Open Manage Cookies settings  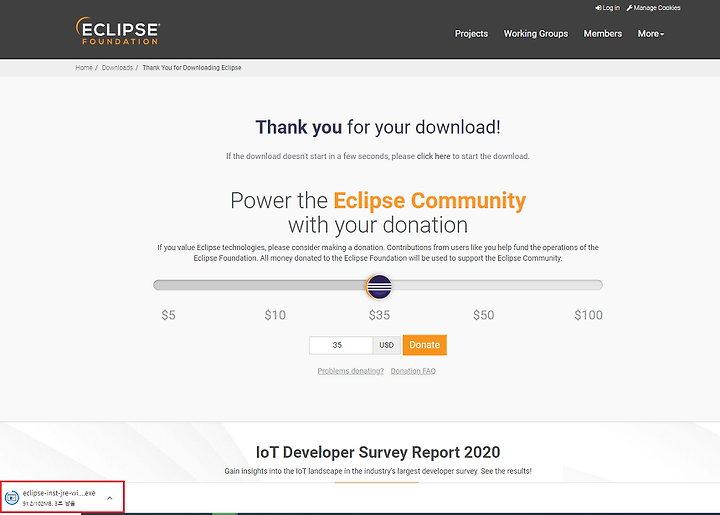coord(653,8)
